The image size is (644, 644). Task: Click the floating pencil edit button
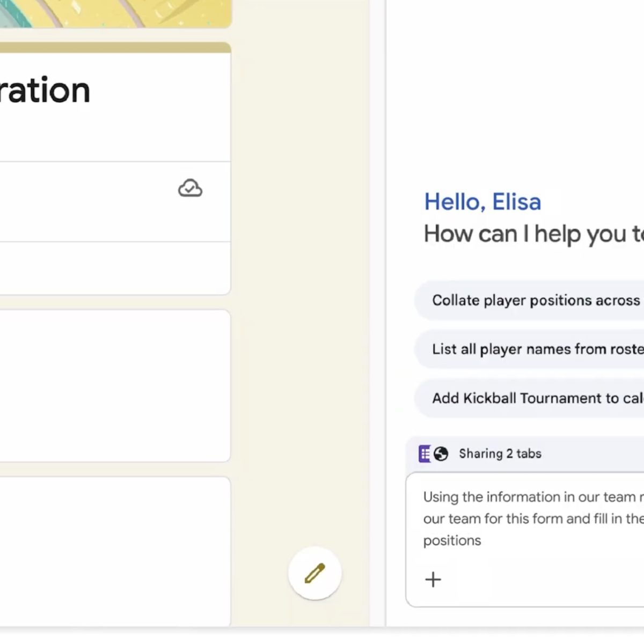pyautogui.click(x=314, y=573)
